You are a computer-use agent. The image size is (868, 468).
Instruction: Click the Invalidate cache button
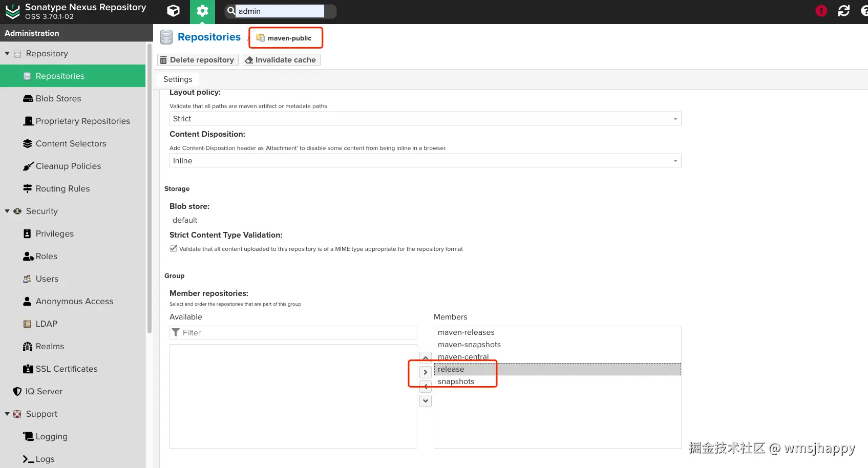point(282,60)
